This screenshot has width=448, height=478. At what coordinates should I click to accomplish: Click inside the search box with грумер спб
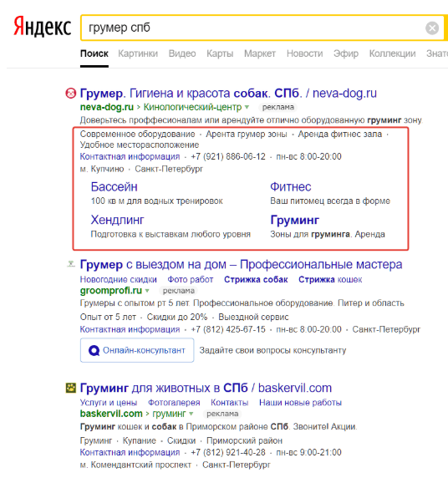click(253, 28)
